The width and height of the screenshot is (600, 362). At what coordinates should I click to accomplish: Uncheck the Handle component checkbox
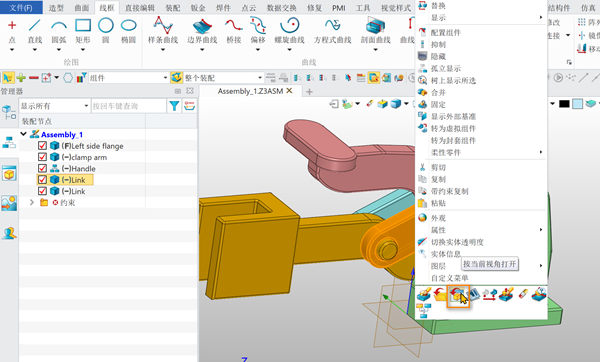tap(42, 168)
